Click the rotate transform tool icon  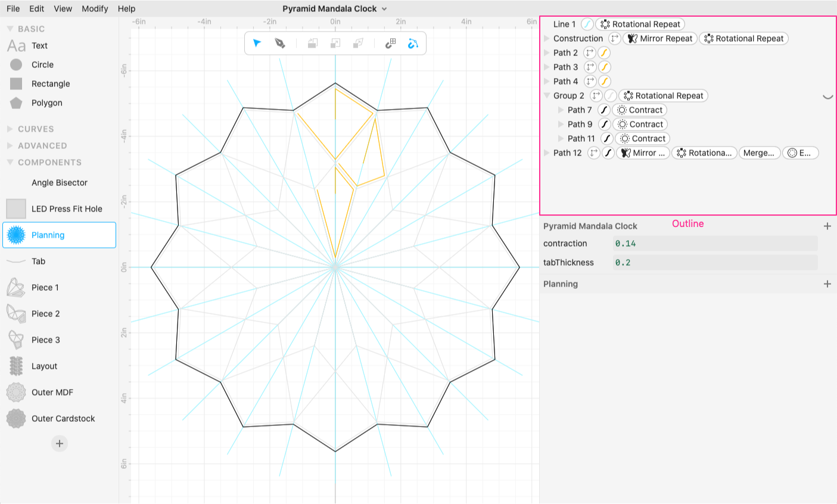[x=313, y=43]
